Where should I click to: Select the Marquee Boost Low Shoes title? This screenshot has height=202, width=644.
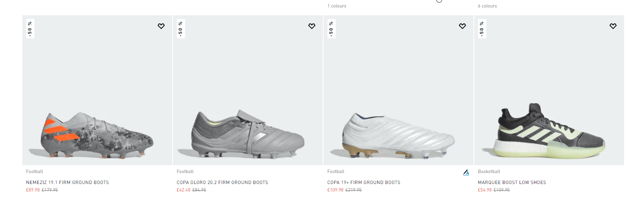pos(512,182)
